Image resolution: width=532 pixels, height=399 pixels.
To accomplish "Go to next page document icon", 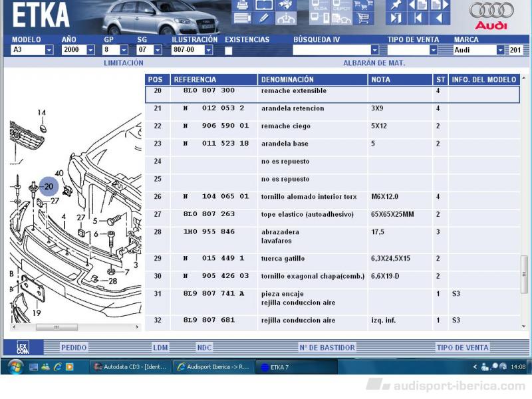I will (440, 5).
